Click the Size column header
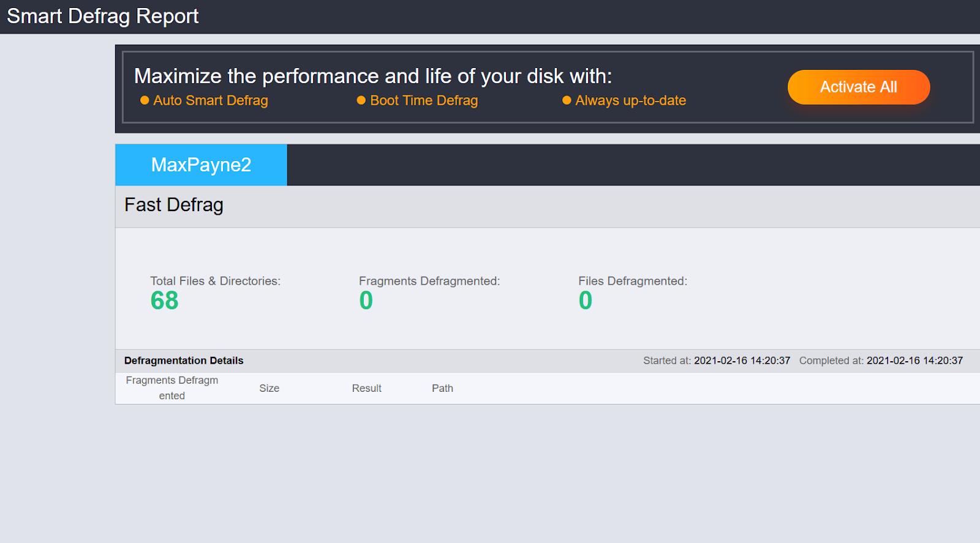The height and width of the screenshot is (543, 980). click(x=269, y=388)
